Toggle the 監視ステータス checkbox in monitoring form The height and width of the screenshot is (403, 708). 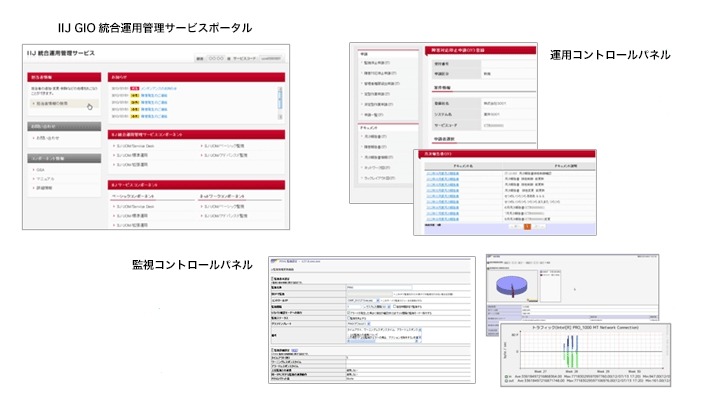[349, 318]
